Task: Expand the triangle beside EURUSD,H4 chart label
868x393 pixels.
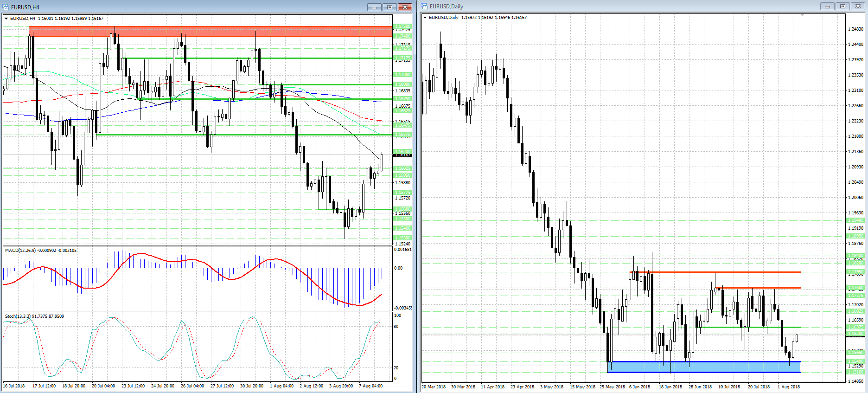Action: point(6,19)
